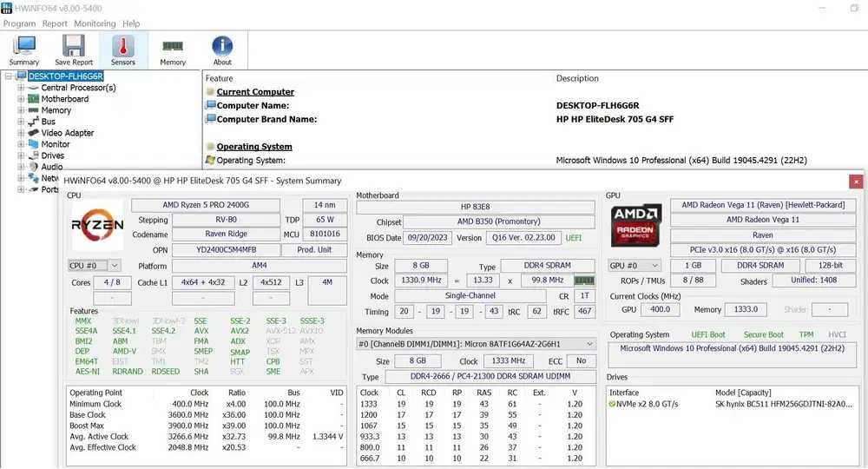Open the CPU #0 selector dropdown
This screenshot has width=868, height=469.
tap(94, 266)
